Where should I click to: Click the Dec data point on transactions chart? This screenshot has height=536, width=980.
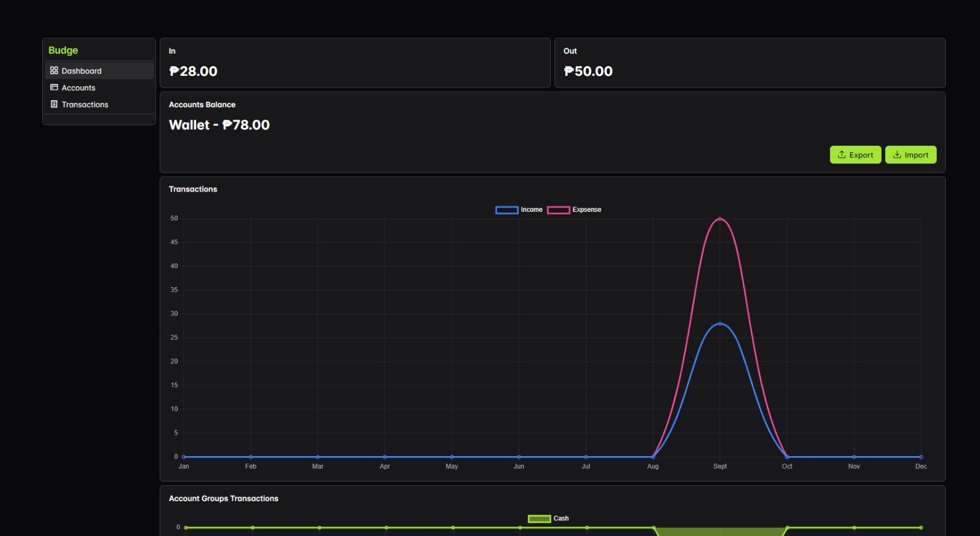coord(921,457)
